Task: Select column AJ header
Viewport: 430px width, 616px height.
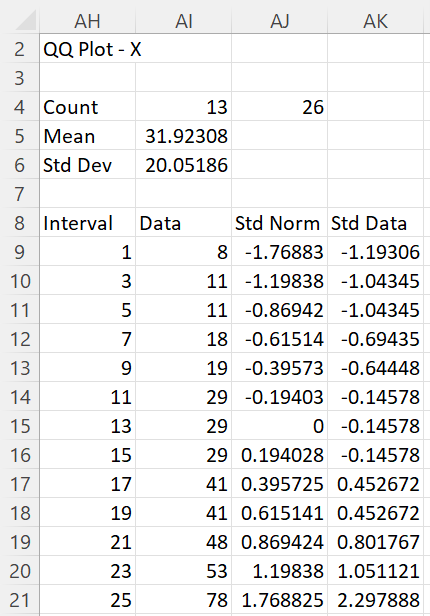Action: point(279,20)
